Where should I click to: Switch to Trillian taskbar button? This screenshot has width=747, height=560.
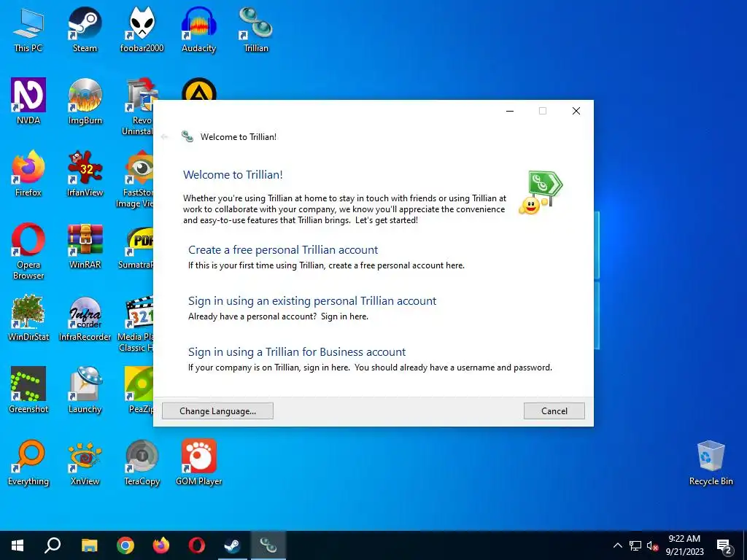pos(268,545)
